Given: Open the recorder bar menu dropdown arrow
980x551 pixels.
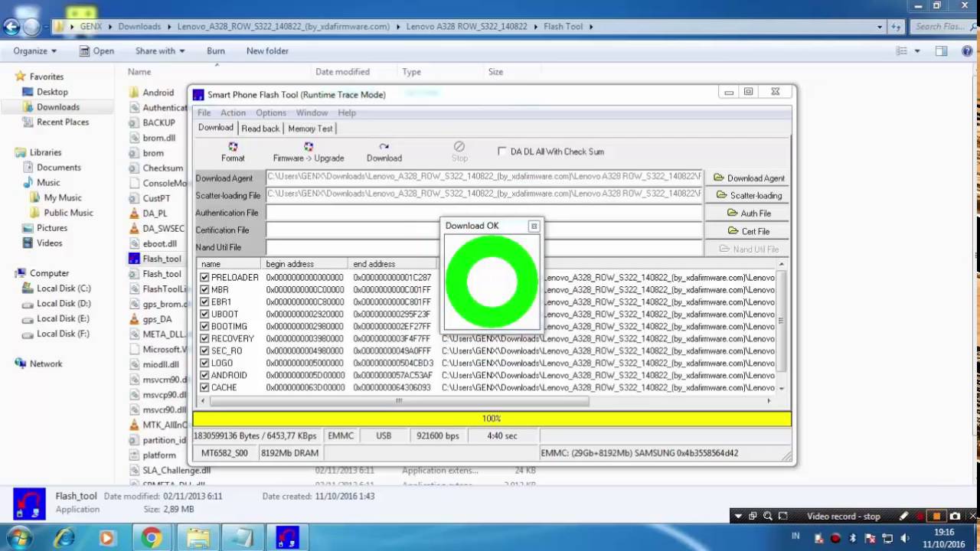Looking at the screenshot, I should click(x=738, y=517).
